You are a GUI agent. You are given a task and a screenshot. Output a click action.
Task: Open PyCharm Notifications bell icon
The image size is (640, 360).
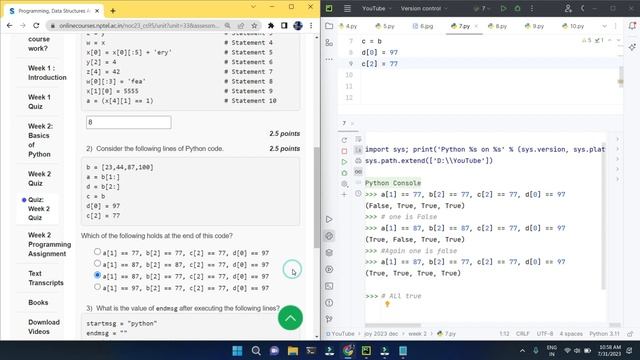point(632,26)
